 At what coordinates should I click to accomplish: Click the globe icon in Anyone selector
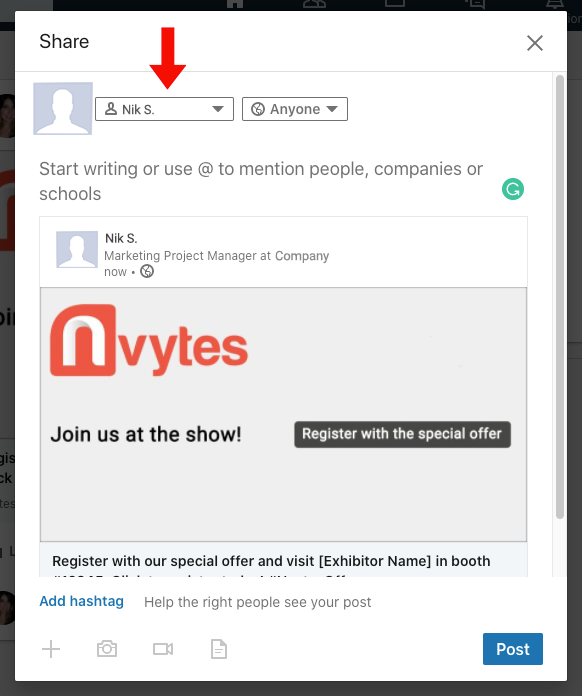pyautogui.click(x=258, y=109)
